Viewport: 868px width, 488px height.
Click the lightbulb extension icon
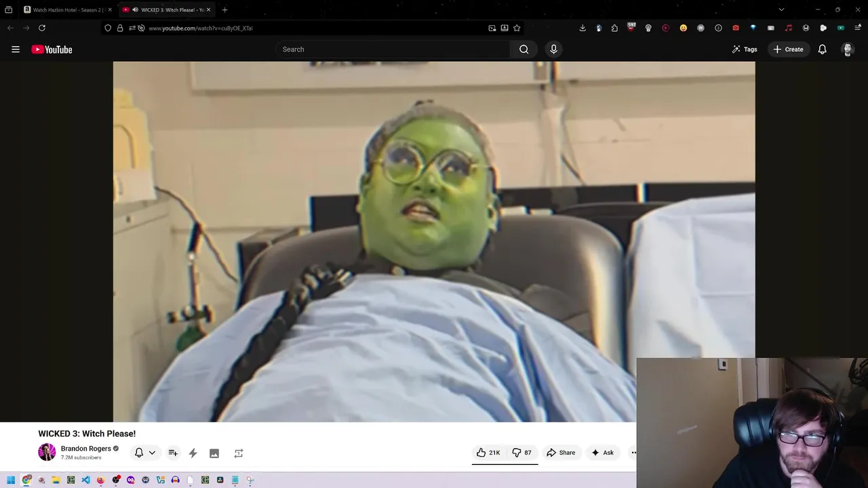tap(648, 28)
